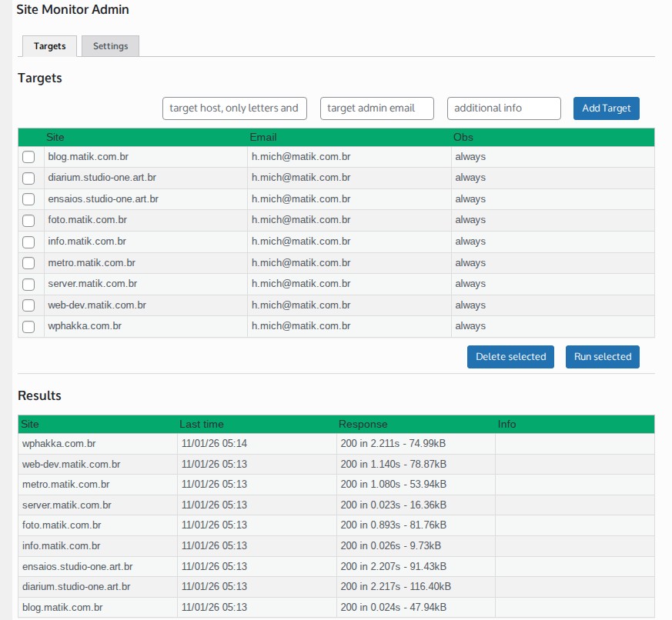The height and width of the screenshot is (620, 672).
Task: Click the Site column header in Targets
Action: pyautogui.click(x=55, y=138)
